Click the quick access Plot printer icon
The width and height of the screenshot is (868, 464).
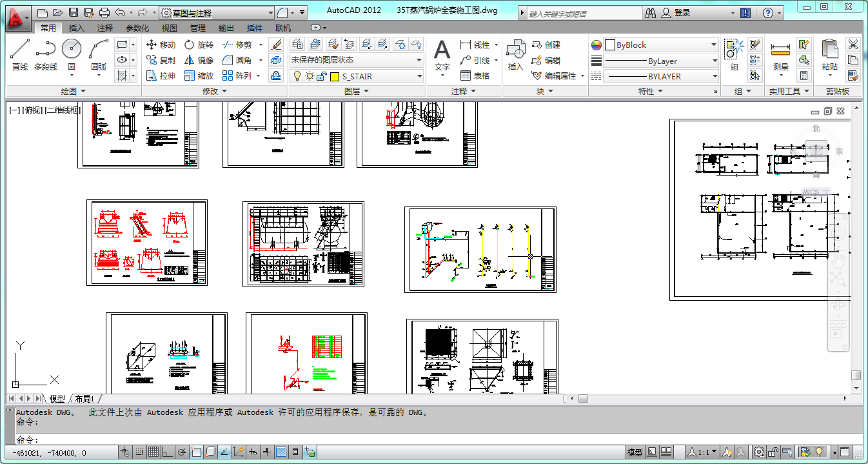(x=104, y=12)
